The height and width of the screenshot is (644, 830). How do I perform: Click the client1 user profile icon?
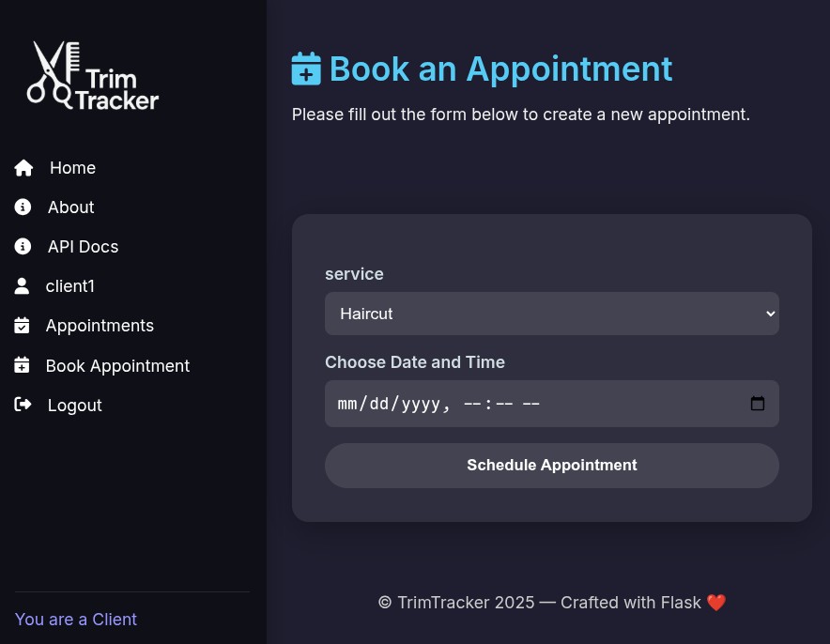22,285
